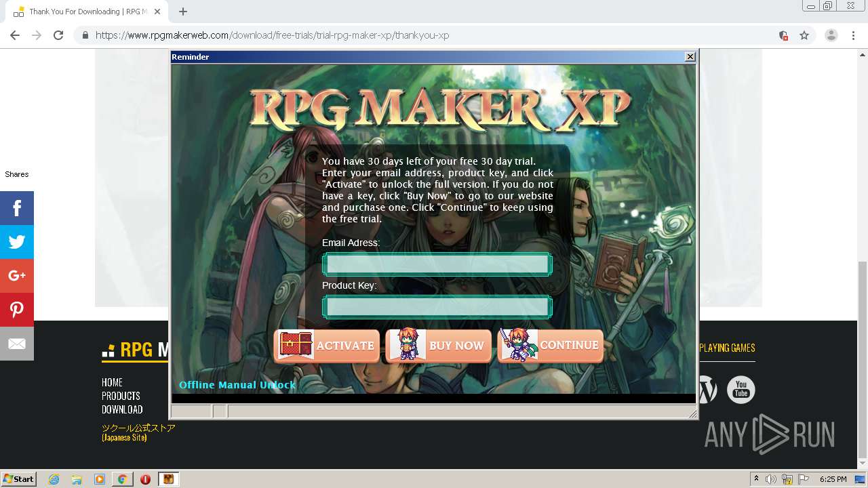This screenshot has height=488, width=868.
Task: Open the Playing Games footer link
Action: pyautogui.click(x=727, y=348)
